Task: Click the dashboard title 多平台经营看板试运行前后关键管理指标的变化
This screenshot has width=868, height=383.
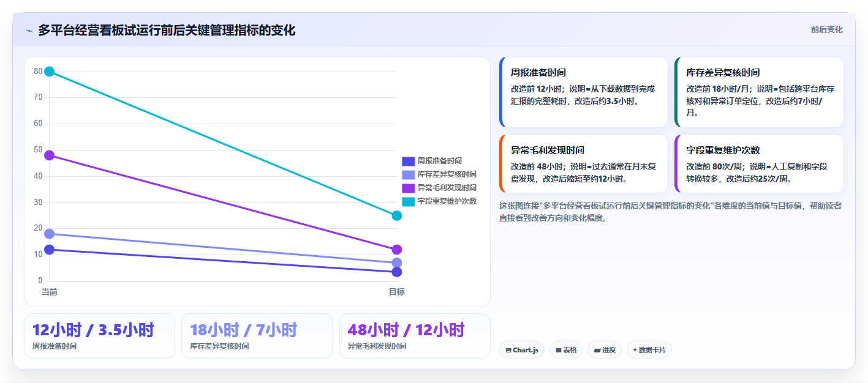Action: (x=167, y=30)
